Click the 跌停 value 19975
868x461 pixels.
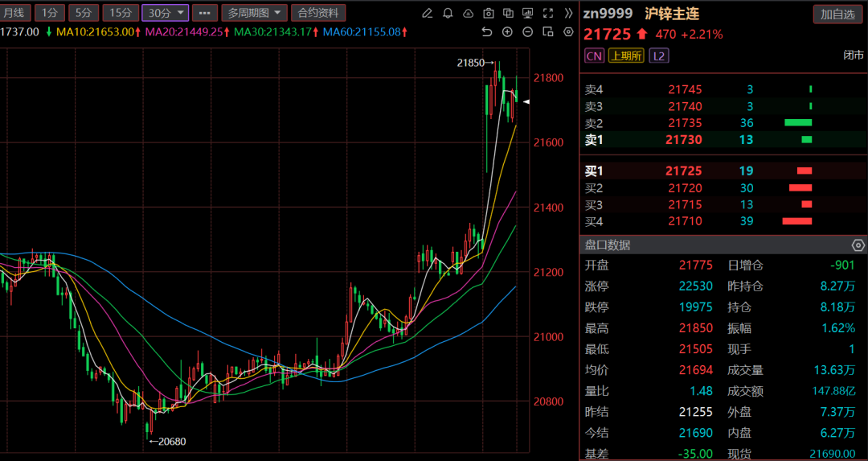click(x=696, y=307)
